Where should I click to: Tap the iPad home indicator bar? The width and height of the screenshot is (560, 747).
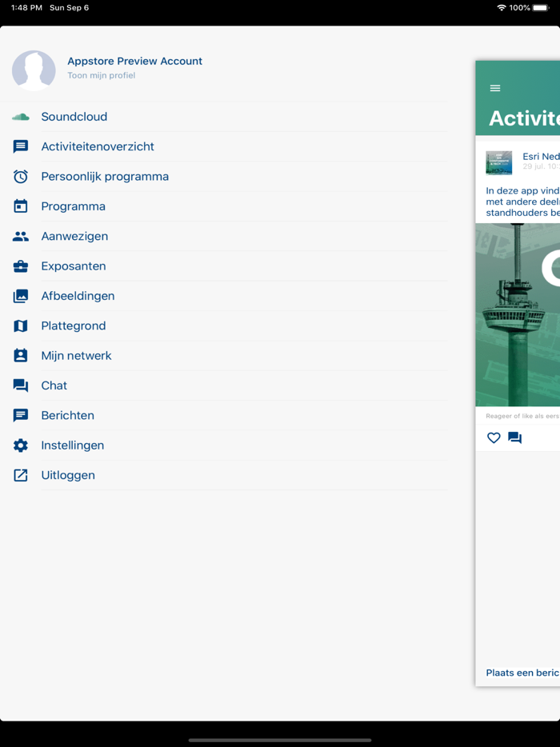280,741
